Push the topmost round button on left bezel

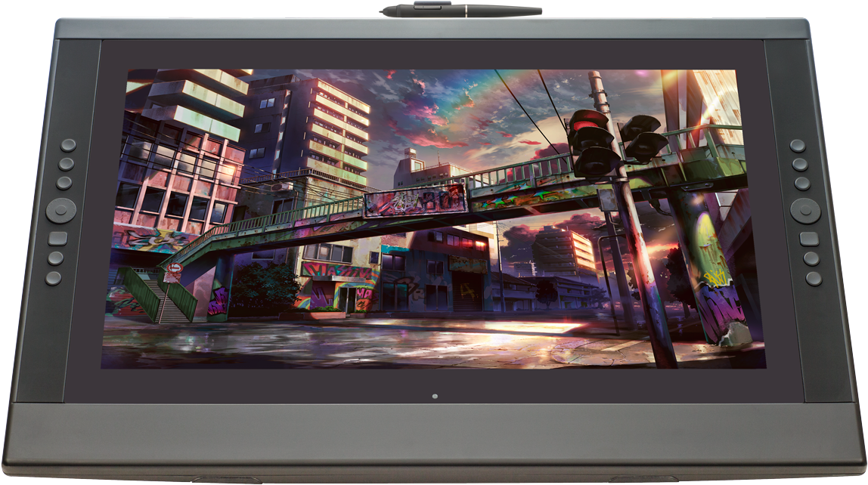68,145
